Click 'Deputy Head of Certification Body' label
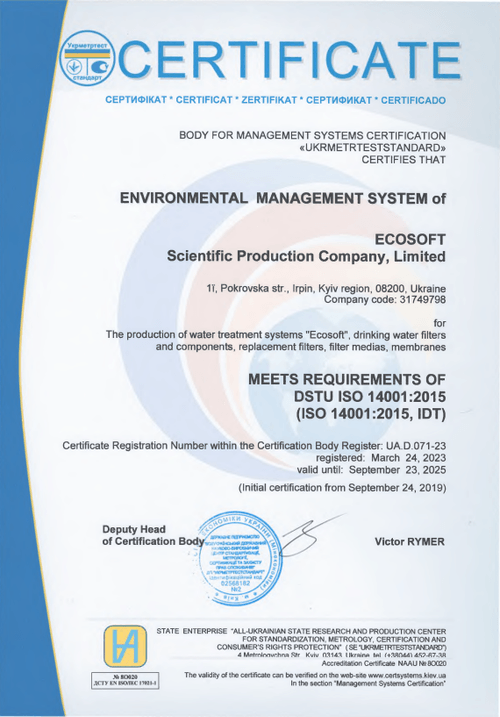The image size is (500, 717). [153, 535]
